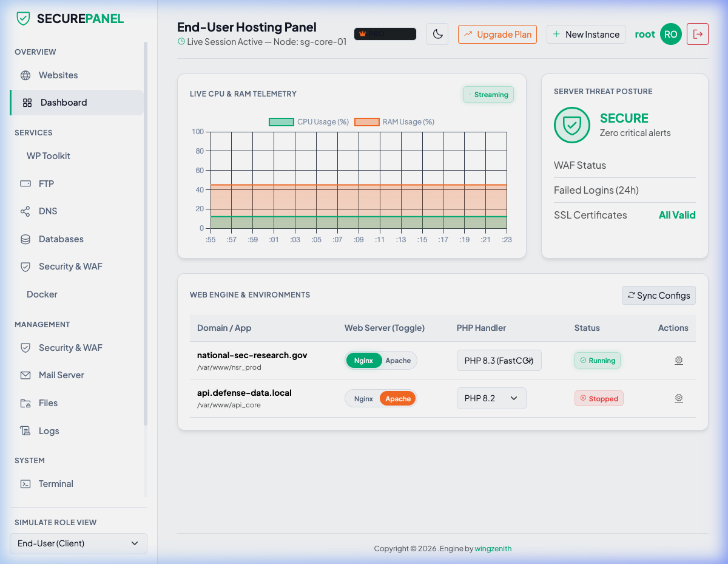This screenshot has width=728, height=564.
Task: Click the Files folder icon
Action: 25,403
